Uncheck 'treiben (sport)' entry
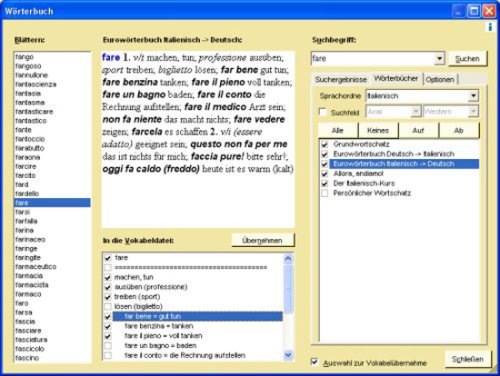500x376 pixels. 108,297
